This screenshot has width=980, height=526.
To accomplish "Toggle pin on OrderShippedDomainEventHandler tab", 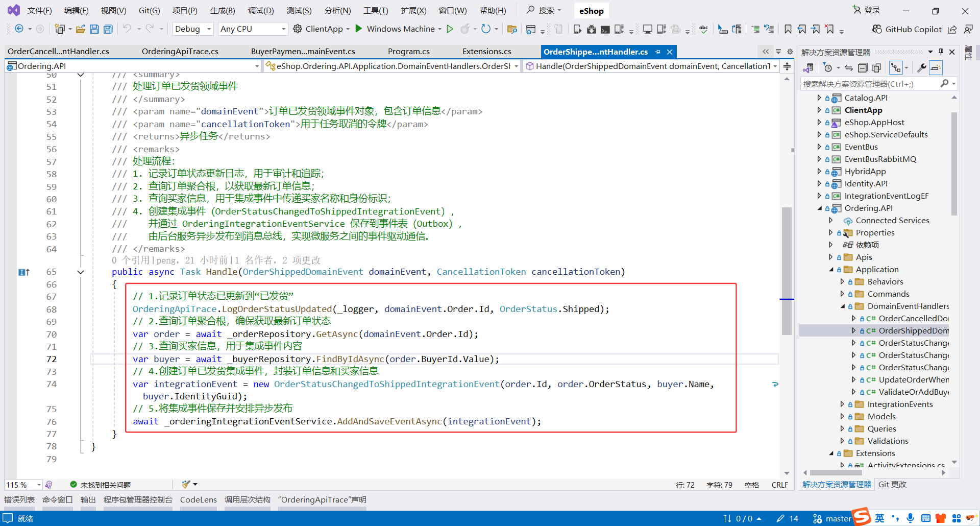I will tap(658, 52).
